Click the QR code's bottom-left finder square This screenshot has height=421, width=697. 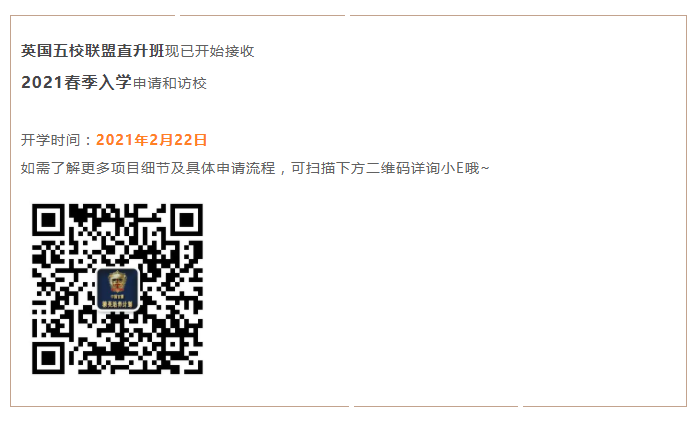tap(48, 358)
